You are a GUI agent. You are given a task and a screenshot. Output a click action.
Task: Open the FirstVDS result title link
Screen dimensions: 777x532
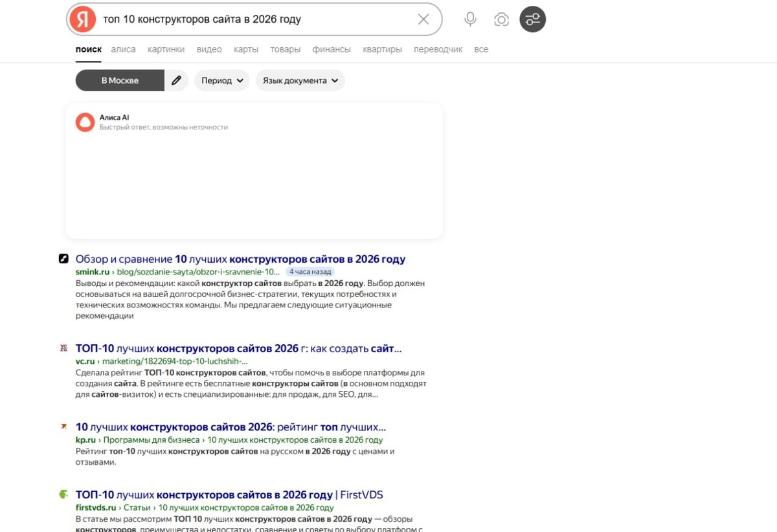coord(229,494)
